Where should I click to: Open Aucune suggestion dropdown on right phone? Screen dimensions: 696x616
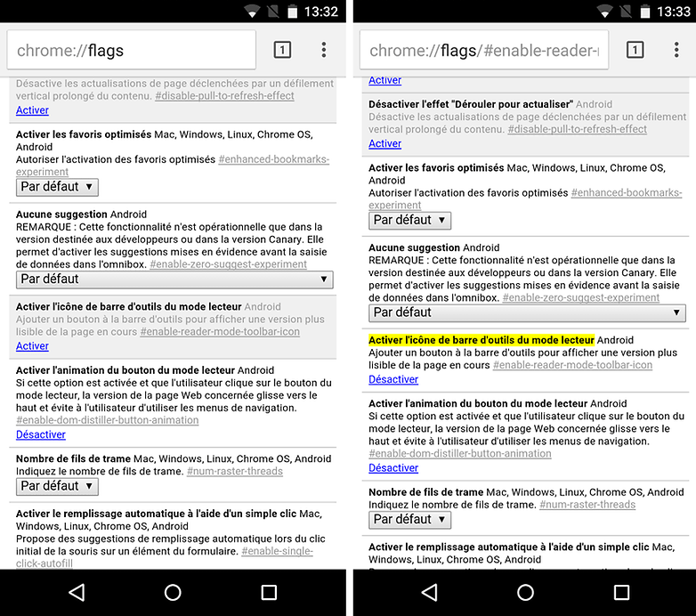tap(527, 312)
